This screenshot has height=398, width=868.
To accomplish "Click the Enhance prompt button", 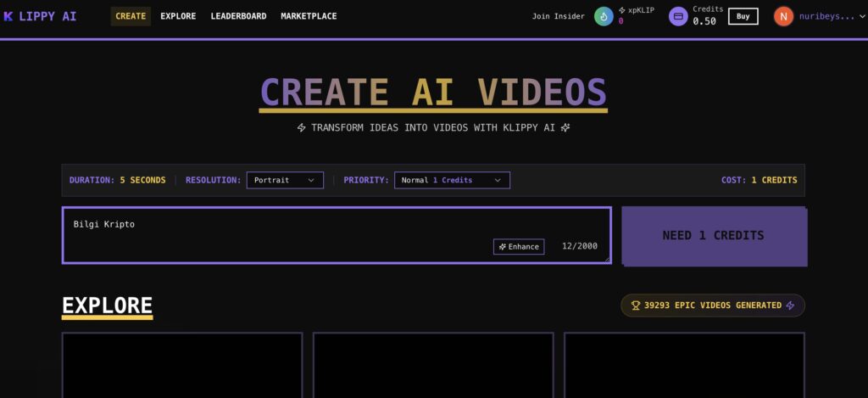I will (519, 247).
